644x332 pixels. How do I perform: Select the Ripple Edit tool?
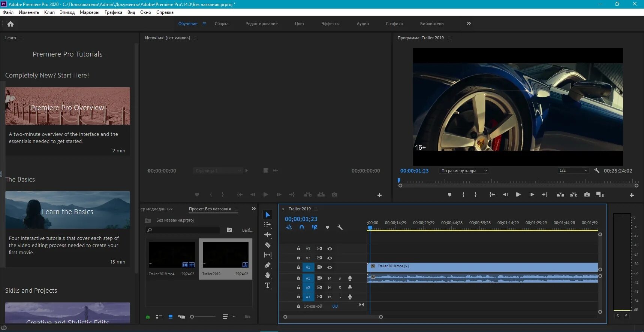coord(268,235)
